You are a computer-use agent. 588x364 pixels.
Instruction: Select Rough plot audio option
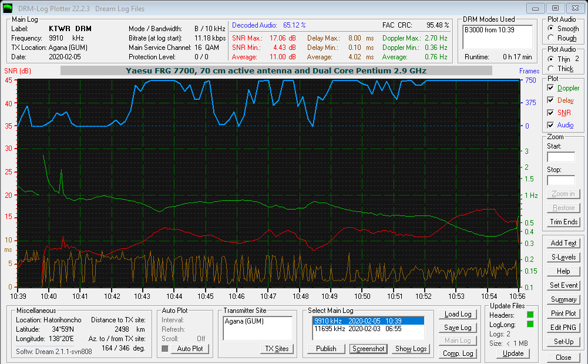click(x=550, y=38)
